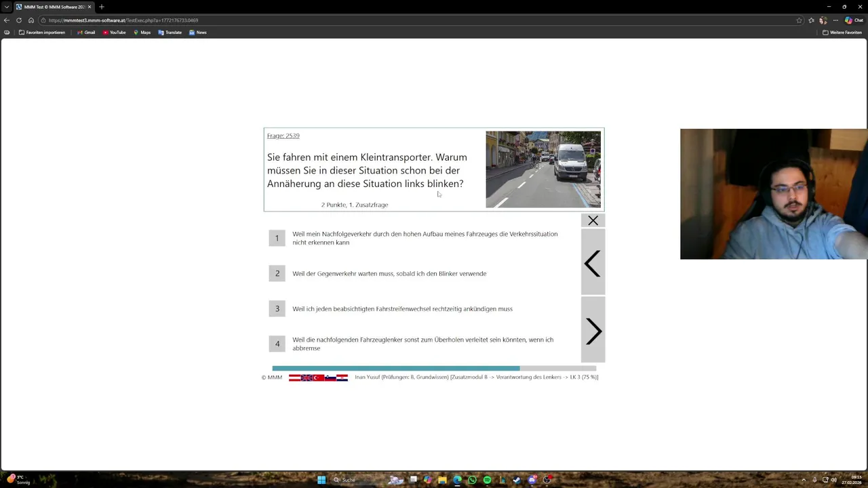Open the tab list dropdown arrow

7,7
